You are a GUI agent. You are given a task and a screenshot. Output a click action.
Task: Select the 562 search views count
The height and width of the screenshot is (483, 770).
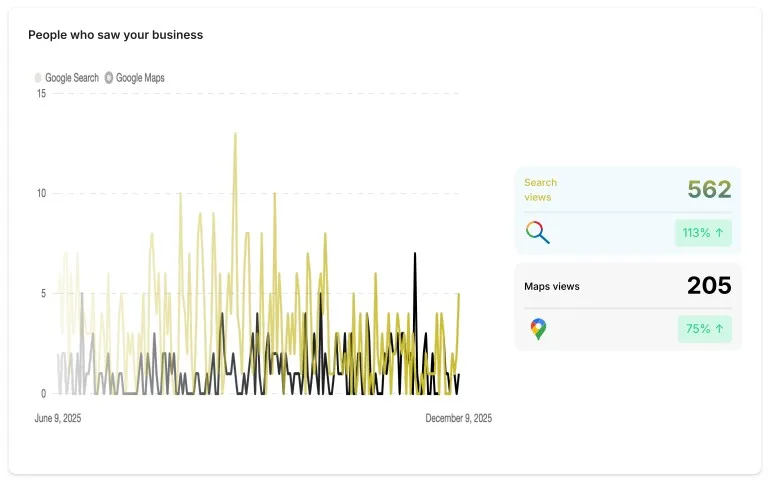coord(709,189)
